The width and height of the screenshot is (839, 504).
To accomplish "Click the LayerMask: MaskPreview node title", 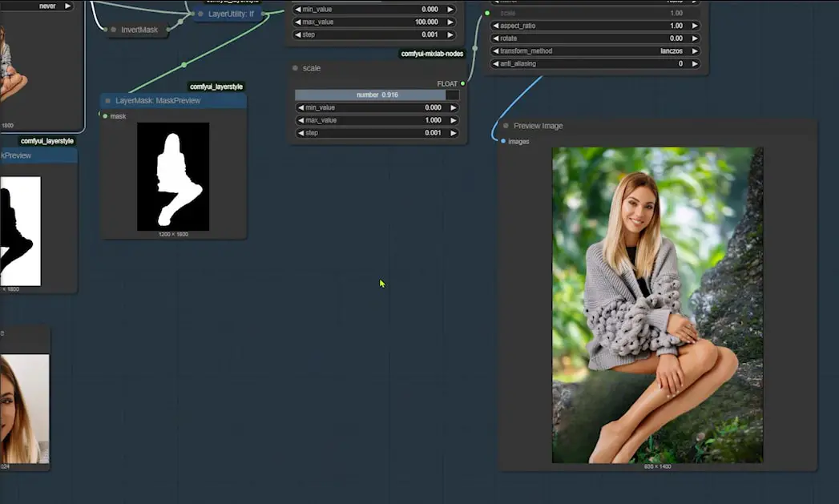I will click(x=158, y=101).
